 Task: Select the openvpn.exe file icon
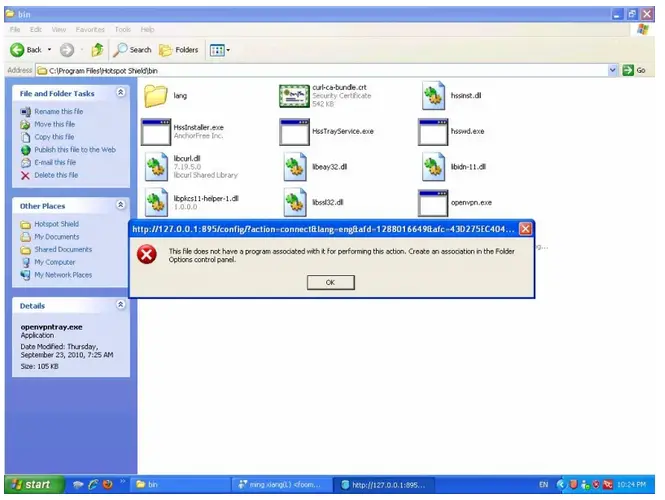pos(432,202)
